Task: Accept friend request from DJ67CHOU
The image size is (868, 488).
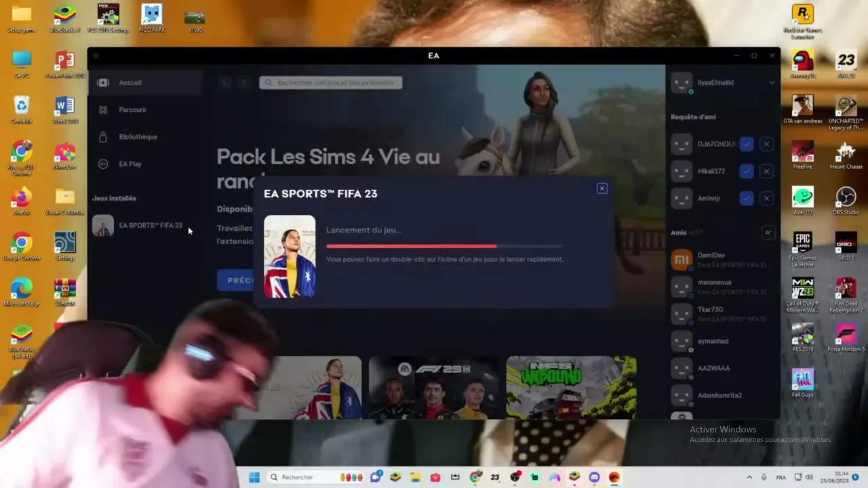Action: point(747,144)
